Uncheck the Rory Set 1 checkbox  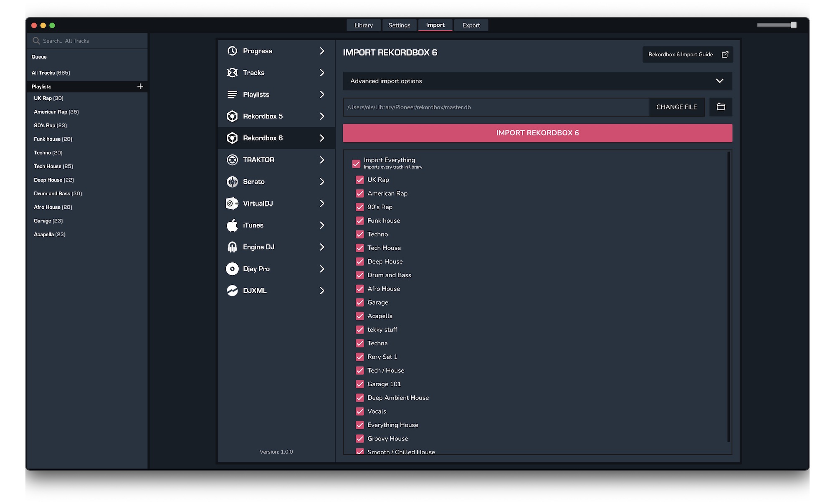[360, 357]
